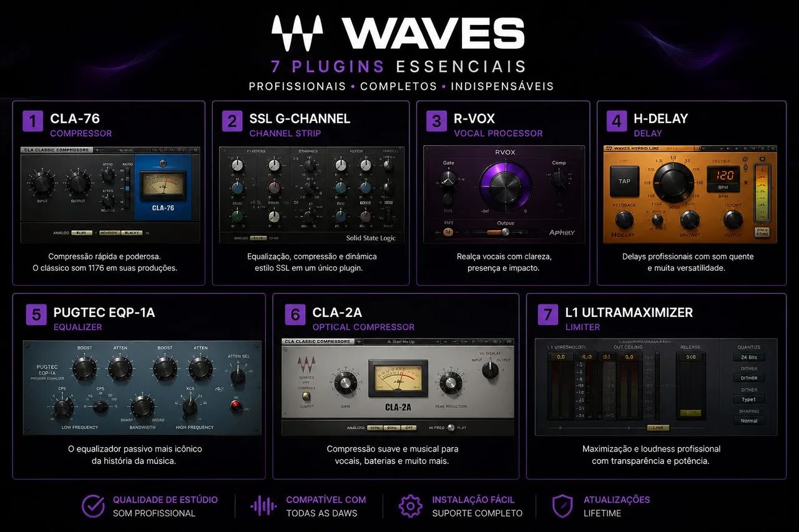This screenshot has width=799, height=532.
Task: Click the CLA-76 Release knob
Action: click(109, 201)
